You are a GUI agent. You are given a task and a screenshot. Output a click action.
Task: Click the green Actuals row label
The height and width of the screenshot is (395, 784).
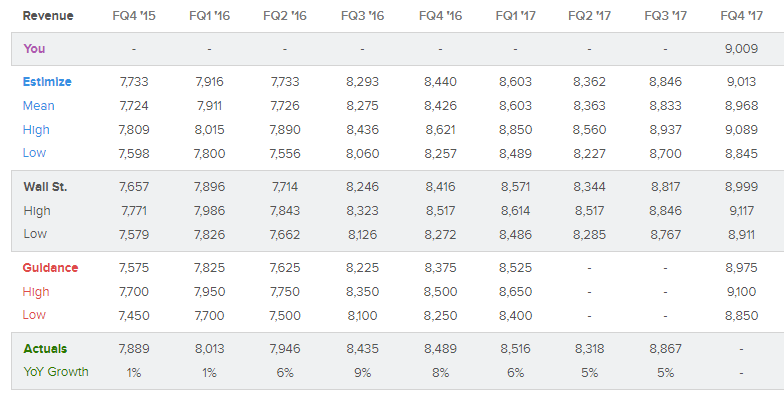coord(45,348)
